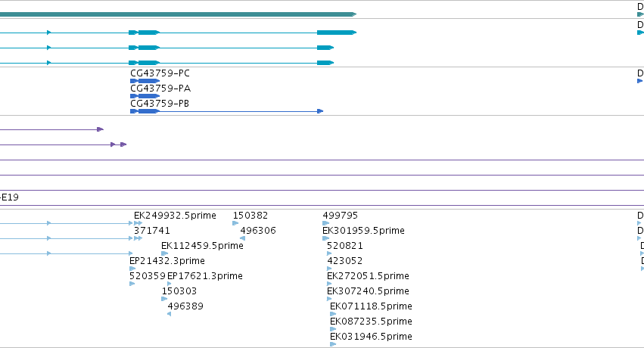The image size is (644, 348).
Task: Select the 150382 feature label
Action: tap(250, 216)
